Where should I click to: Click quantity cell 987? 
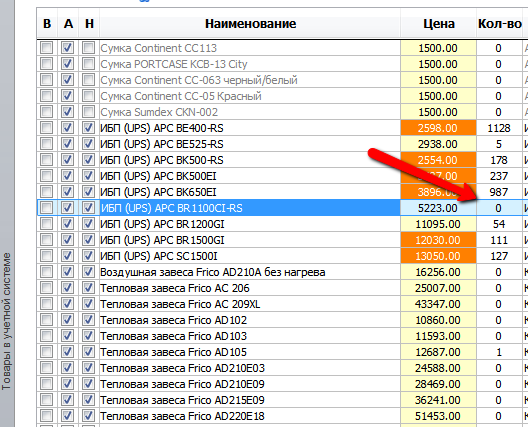[499, 192]
